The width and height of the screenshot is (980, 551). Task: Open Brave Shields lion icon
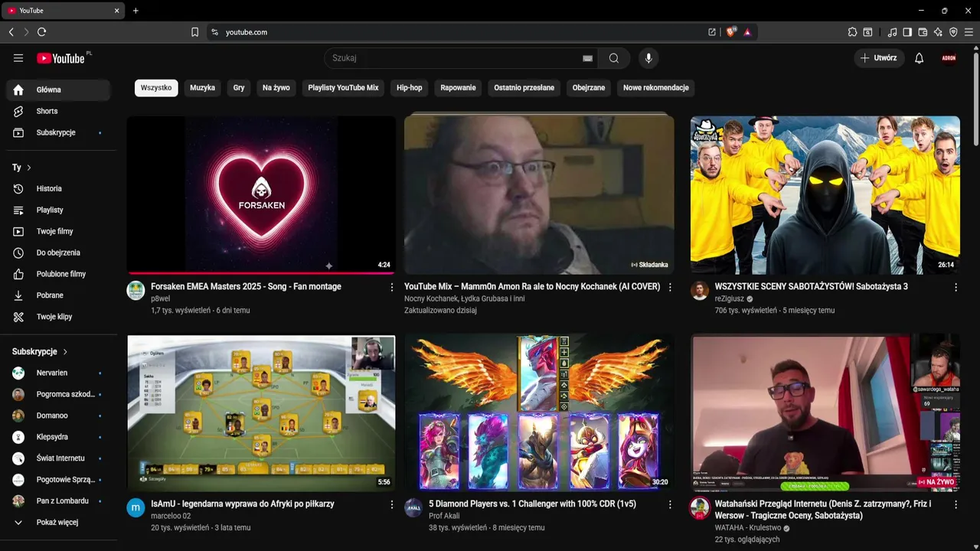731,32
